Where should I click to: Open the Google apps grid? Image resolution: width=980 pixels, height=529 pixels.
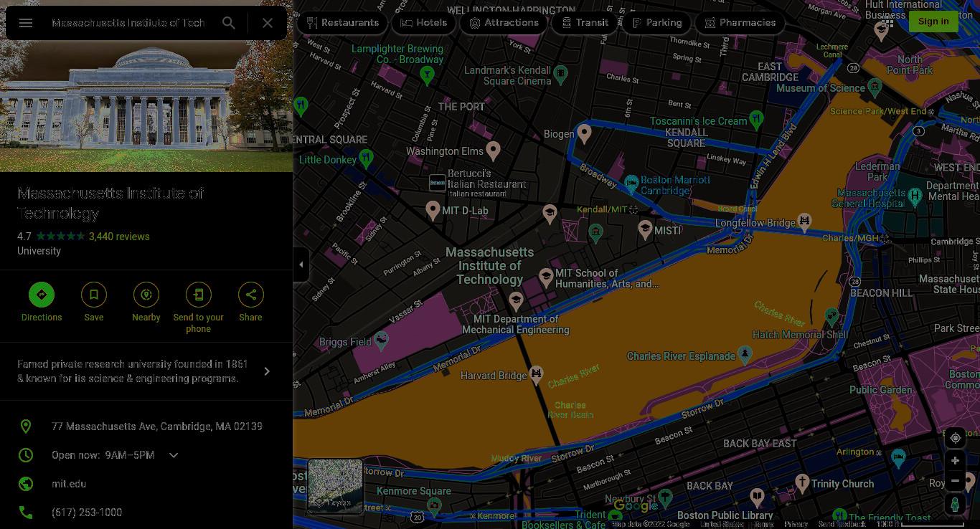(x=887, y=22)
